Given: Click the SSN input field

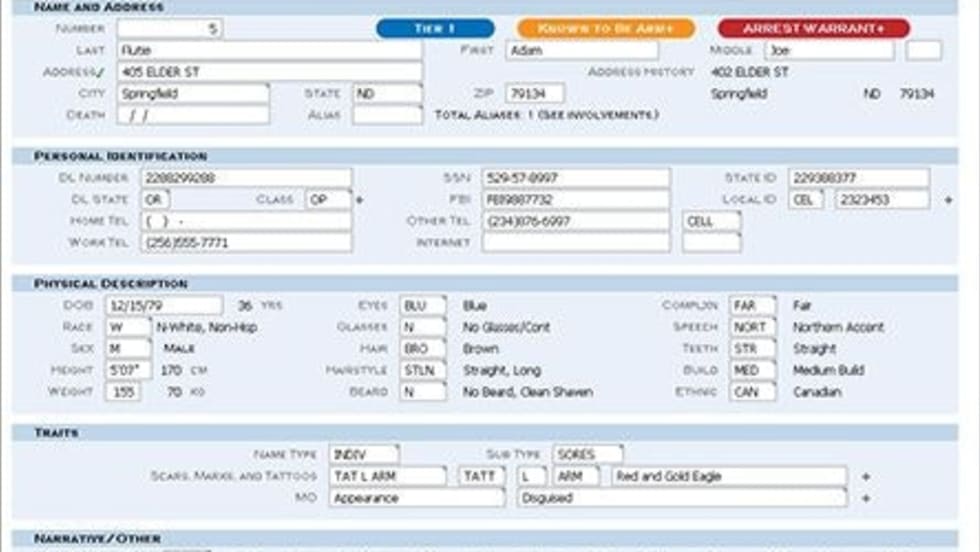Looking at the screenshot, I should [x=575, y=178].
